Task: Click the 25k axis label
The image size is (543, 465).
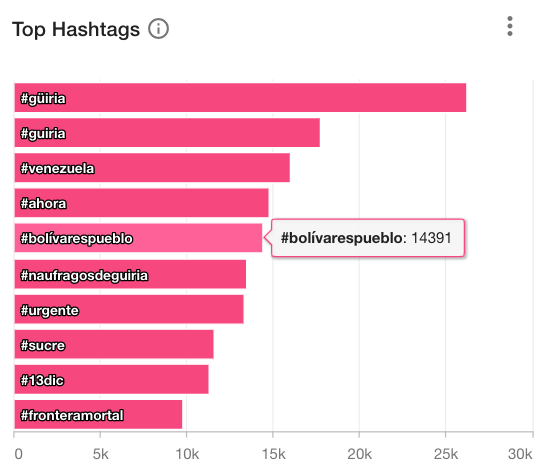Action: click(446, 454)
